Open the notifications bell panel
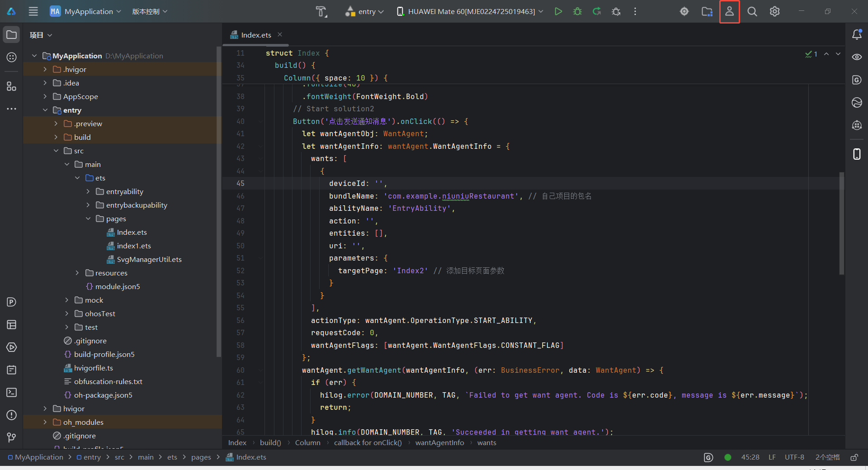The width and height of the screenshot is (868, 470). pos(857,34)
